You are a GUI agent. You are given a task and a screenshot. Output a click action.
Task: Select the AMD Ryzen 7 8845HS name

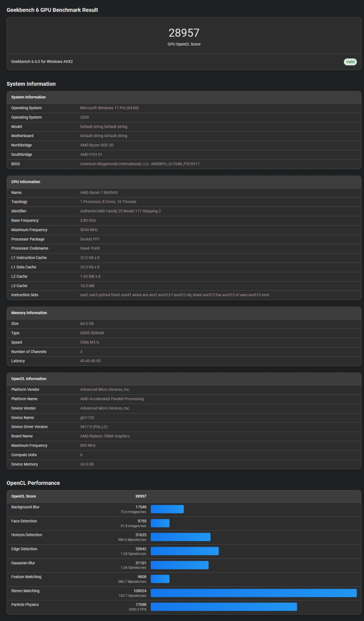coord(99,193)
